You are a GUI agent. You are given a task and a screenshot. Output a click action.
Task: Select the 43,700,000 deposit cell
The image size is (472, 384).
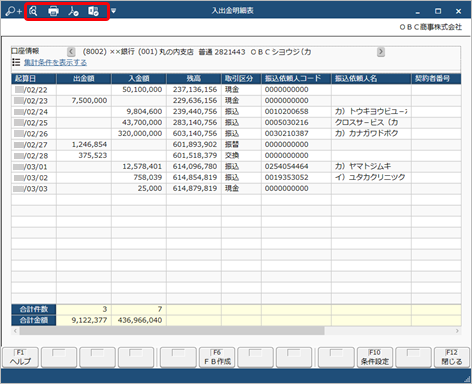pos(139,123)
